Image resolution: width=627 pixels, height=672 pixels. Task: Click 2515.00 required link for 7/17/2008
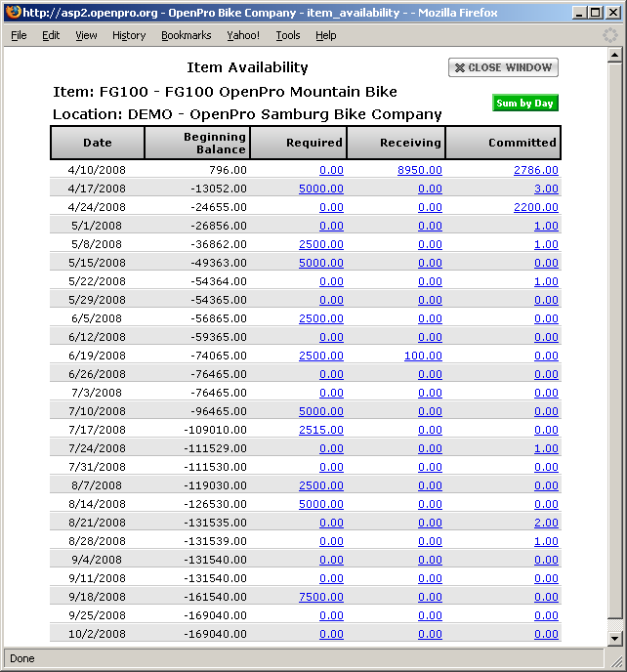click(321, 430)
